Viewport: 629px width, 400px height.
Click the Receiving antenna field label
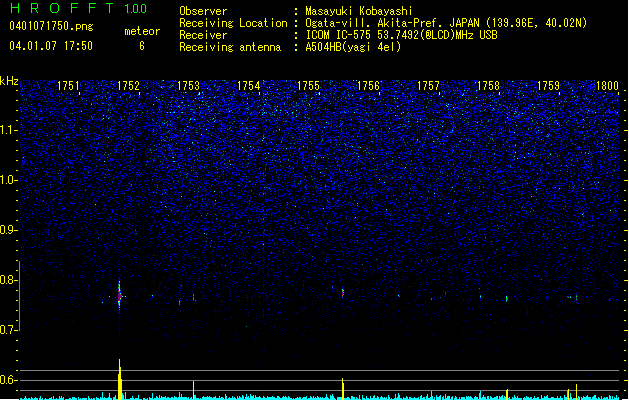230,47
